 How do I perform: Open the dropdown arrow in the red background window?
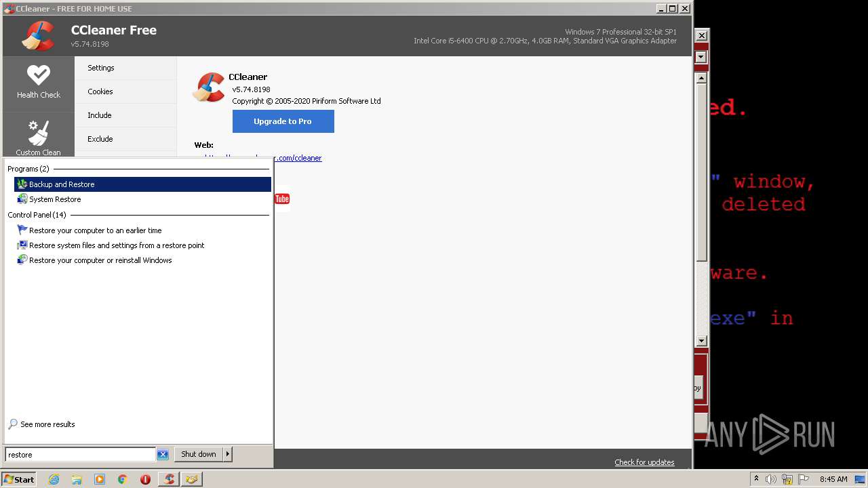click(x=701, y=57)
